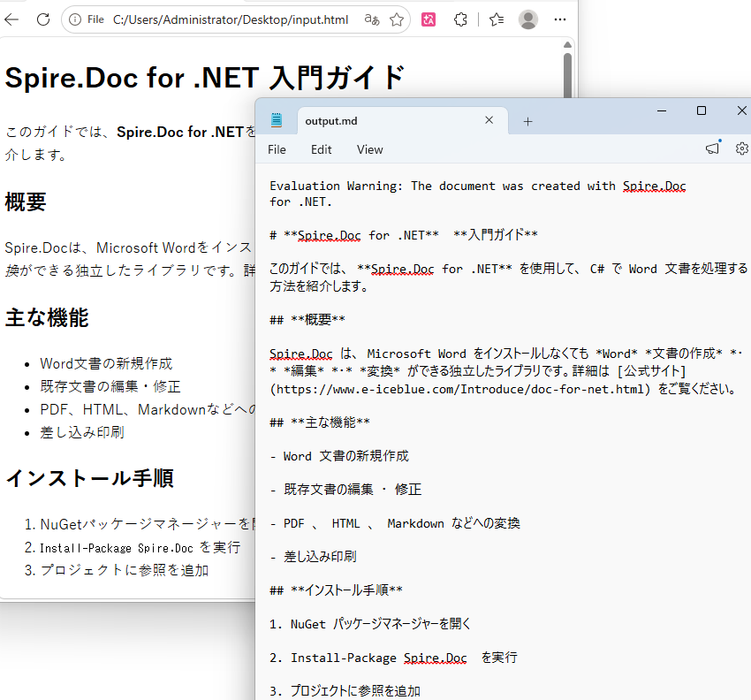
Task: Open browser Settings and more menu
Action: pyautogui.click(x=560, y=19)
